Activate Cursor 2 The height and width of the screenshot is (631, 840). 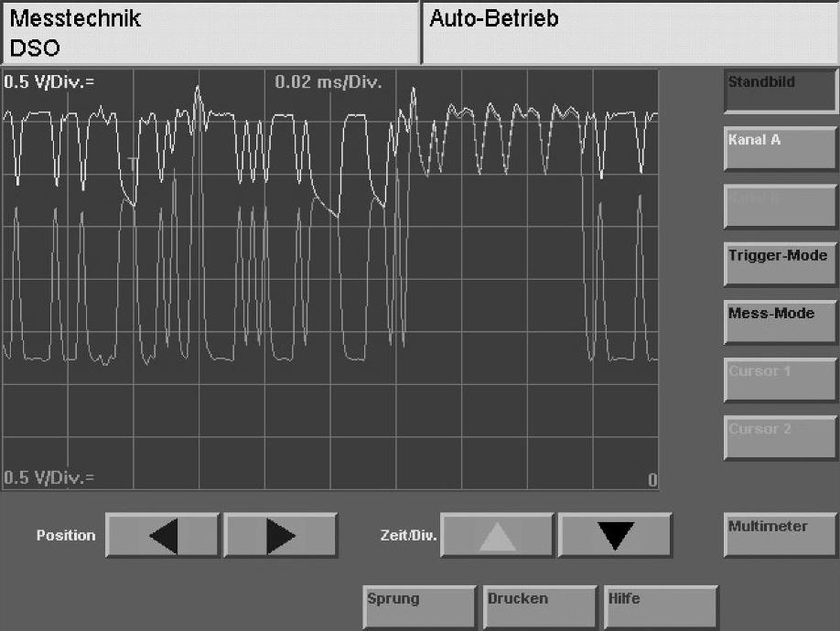pos(780,438)
